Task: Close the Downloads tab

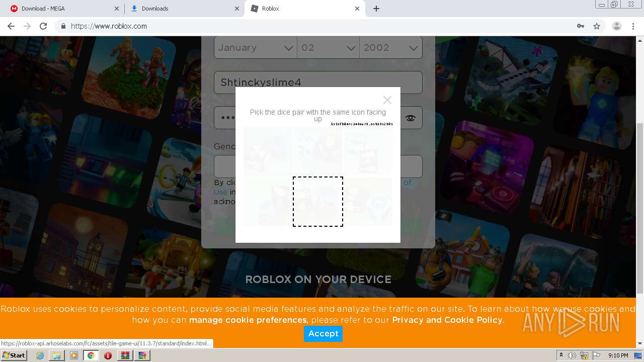Action: [237, 9]
